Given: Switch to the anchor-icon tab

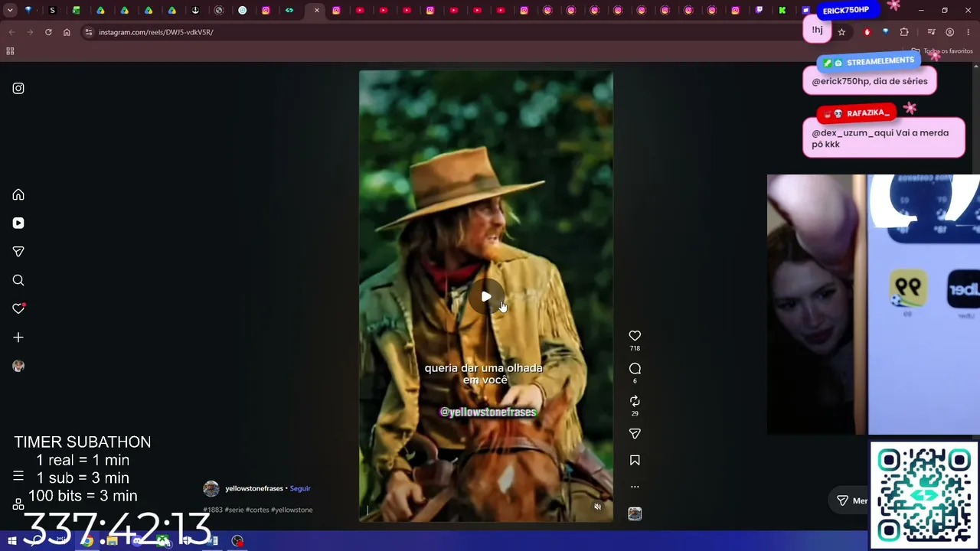Looking at the screenshot, I should coord(195,11).
